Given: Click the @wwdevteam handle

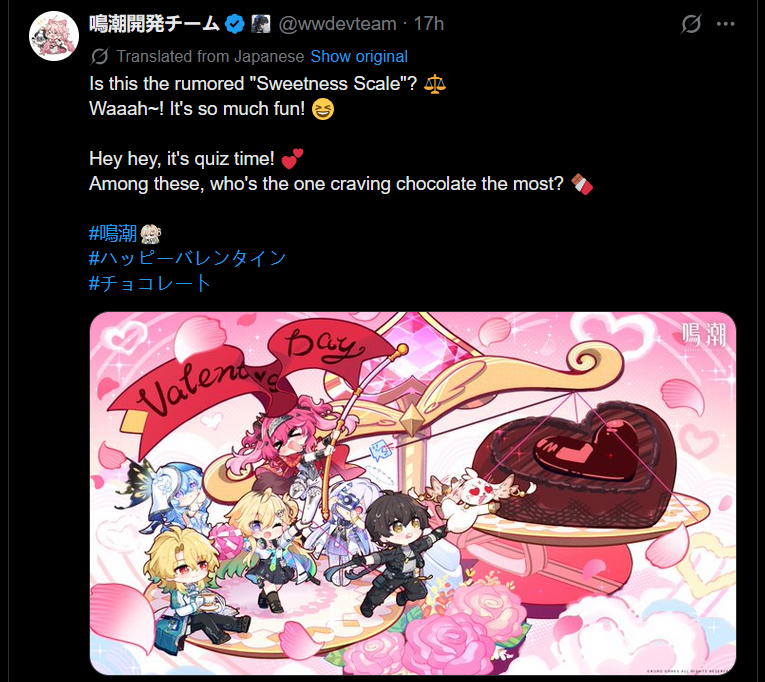Looking at the screenshot, I should point(337,24).
